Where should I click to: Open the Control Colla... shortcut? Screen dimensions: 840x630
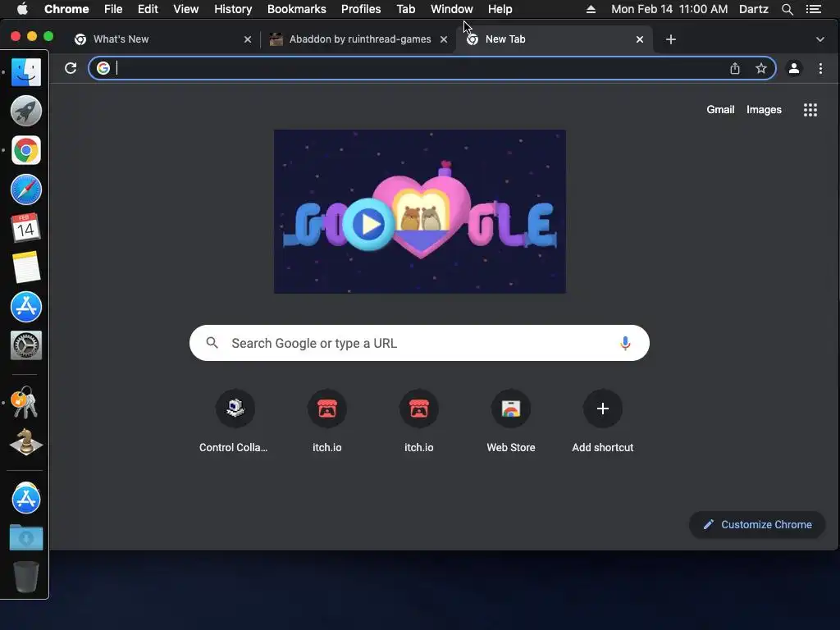point(235,409)
